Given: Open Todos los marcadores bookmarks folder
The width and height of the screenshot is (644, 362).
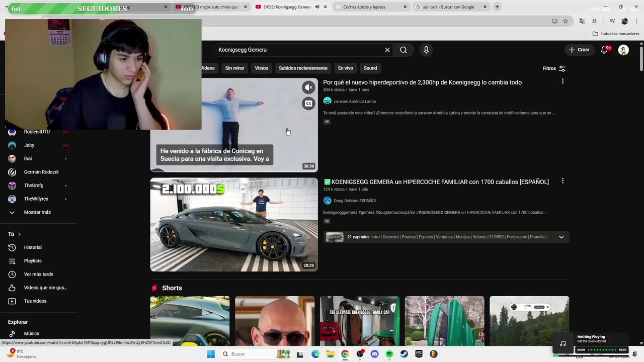Looking at the screenshot, I should point(615,34).
